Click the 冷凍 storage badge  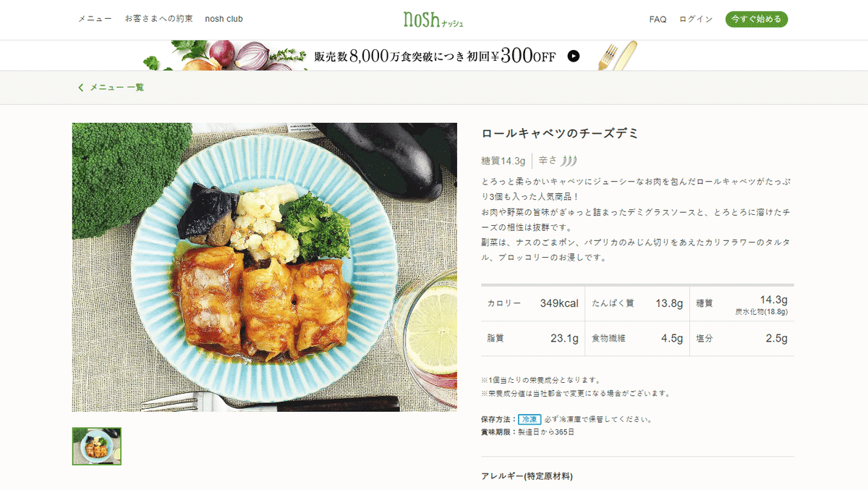point(529,420)
